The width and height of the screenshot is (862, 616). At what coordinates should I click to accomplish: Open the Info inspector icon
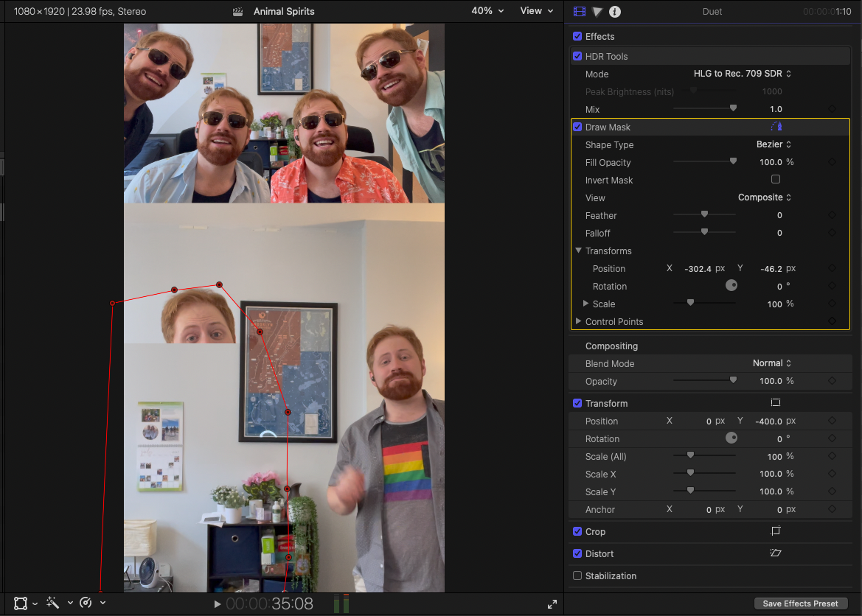[614, 12]
